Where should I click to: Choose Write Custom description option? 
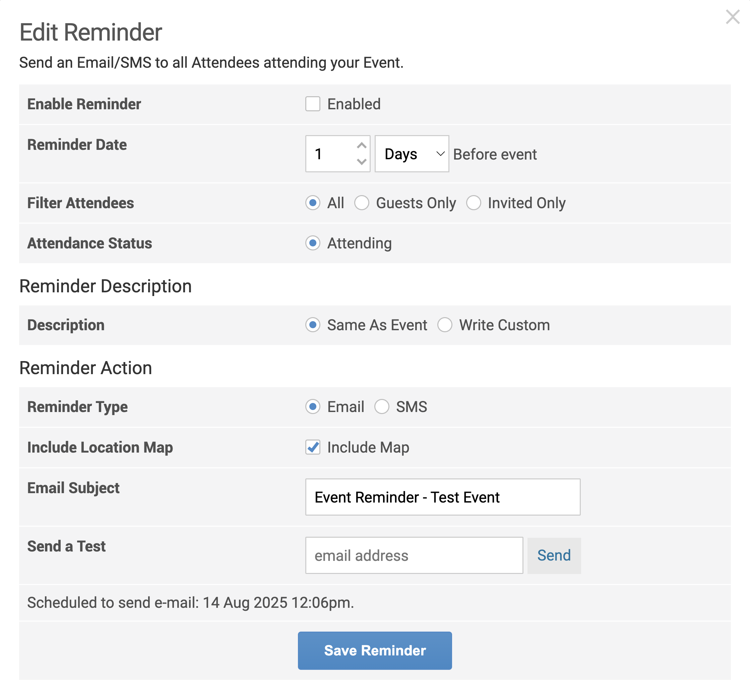445,325
